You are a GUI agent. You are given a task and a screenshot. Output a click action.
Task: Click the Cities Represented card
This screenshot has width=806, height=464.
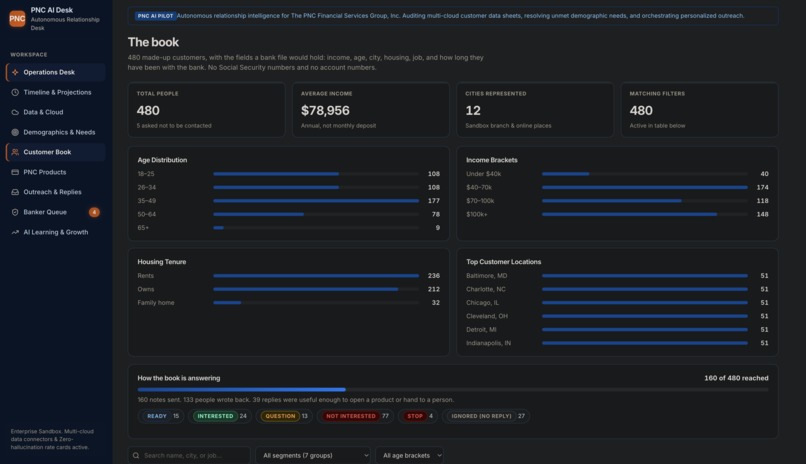point(535,110)
